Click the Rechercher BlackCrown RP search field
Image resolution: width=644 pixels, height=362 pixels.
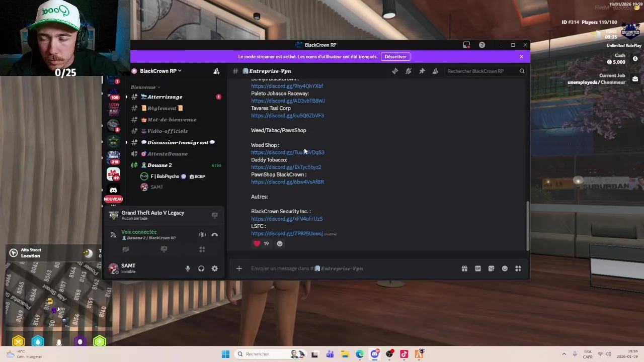(485, 71)
